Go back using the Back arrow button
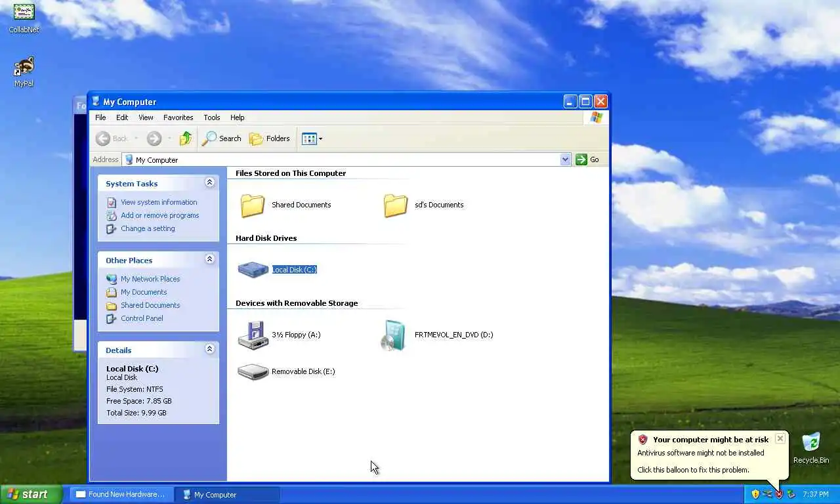 pos(112,138)
